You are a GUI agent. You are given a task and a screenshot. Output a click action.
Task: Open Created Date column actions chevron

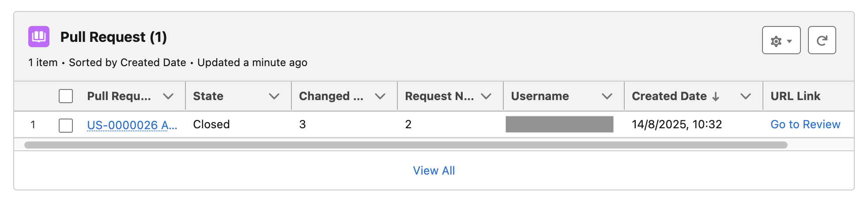(x=746, y=96)
